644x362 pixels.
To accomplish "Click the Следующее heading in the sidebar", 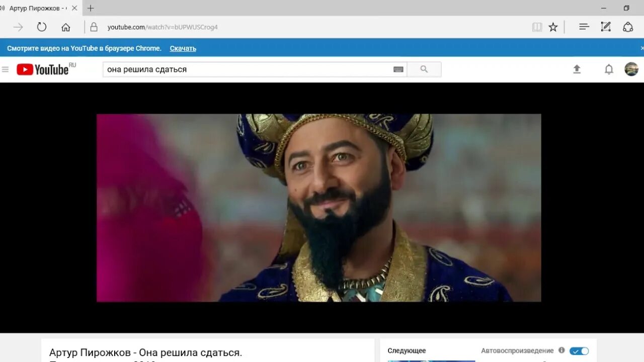I will [x=407, y=351].
